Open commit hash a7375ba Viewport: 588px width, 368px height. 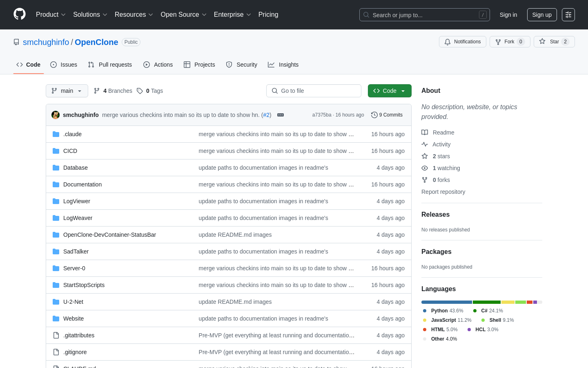[x=322, y=115]
